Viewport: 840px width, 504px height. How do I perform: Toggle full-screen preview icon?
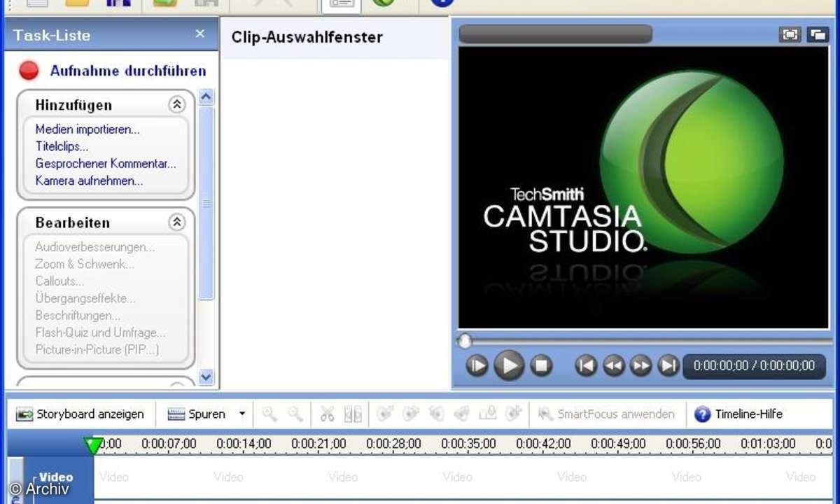[790, 34]
